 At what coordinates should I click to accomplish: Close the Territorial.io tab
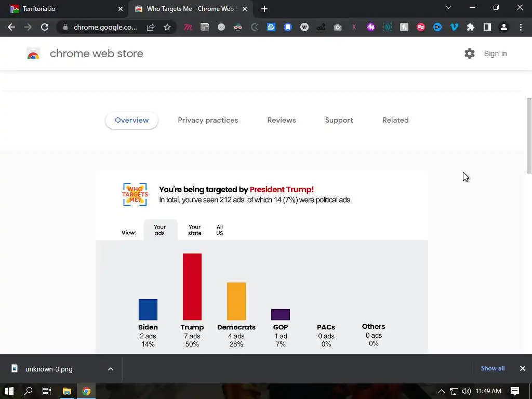[121, 9]
